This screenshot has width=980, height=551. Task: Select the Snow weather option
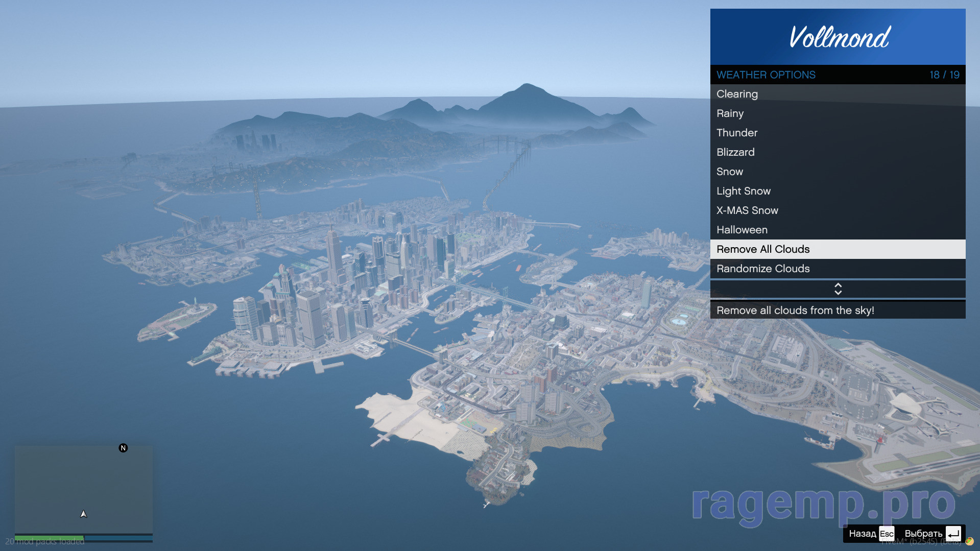(838, 172)
